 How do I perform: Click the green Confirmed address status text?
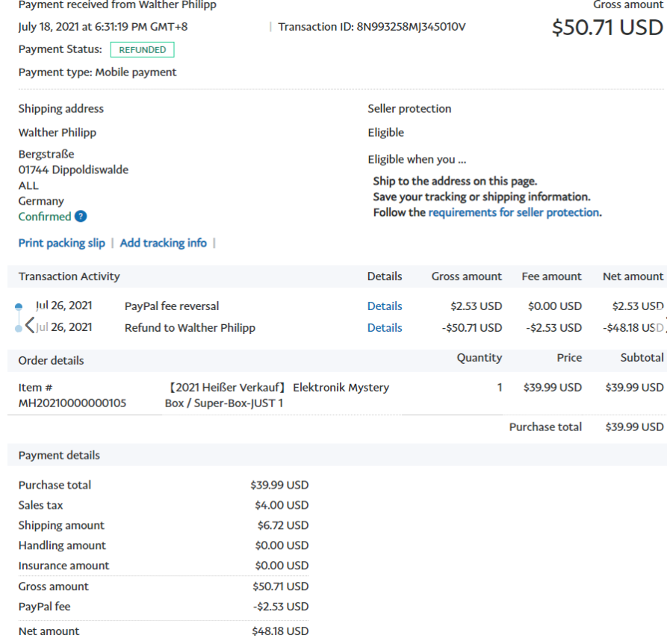(x=44, y=217)
